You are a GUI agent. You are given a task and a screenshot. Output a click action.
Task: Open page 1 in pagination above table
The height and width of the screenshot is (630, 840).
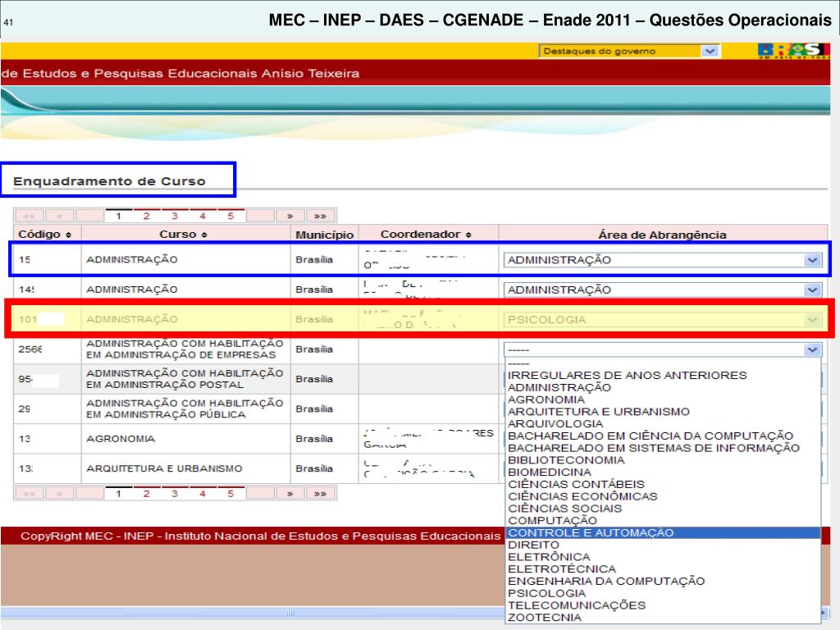[118, 216]
